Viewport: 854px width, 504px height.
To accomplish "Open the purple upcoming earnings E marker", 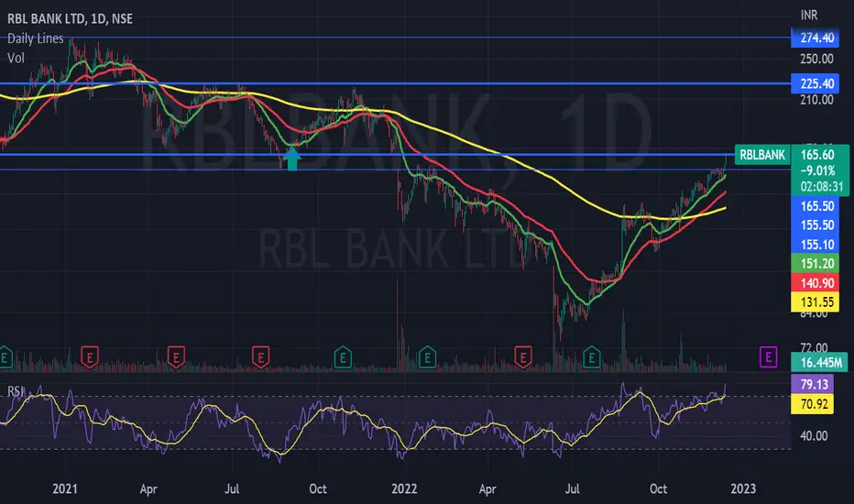I will [x=769, y=356].
